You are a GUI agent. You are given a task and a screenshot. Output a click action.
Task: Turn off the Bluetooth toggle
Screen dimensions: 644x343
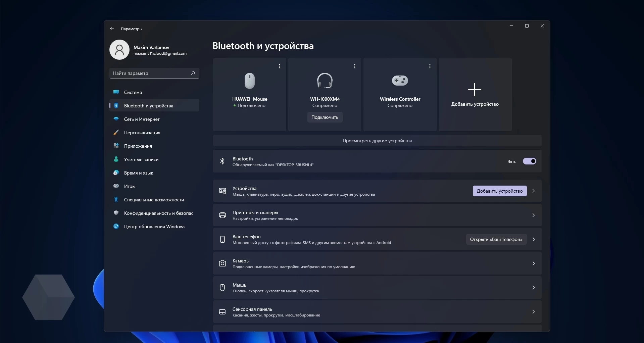pyautogui.click(x=530, y=161)
